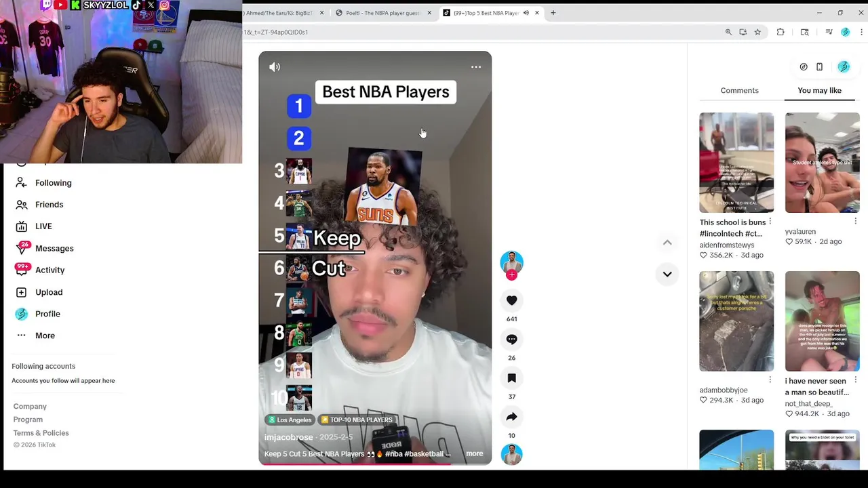The height and width of the screenshot is (488, 868).
Task: Open Profile in the sidebar
Action: coord(47,314)
